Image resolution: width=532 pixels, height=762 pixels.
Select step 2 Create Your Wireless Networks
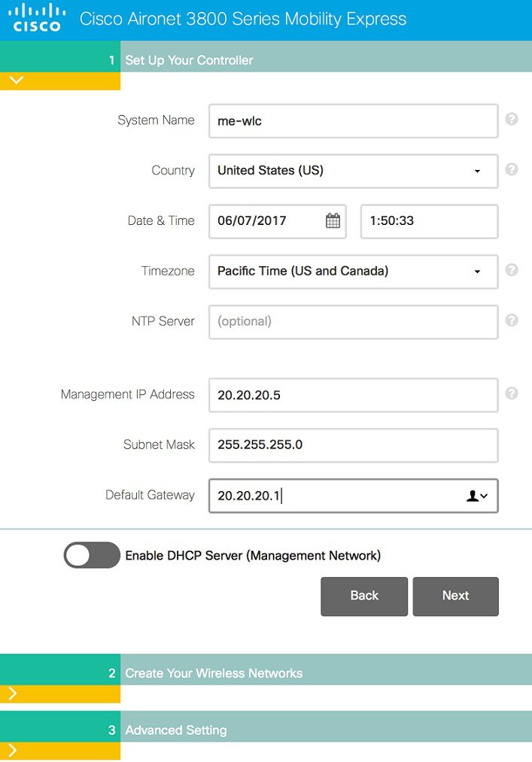[266, 669]
